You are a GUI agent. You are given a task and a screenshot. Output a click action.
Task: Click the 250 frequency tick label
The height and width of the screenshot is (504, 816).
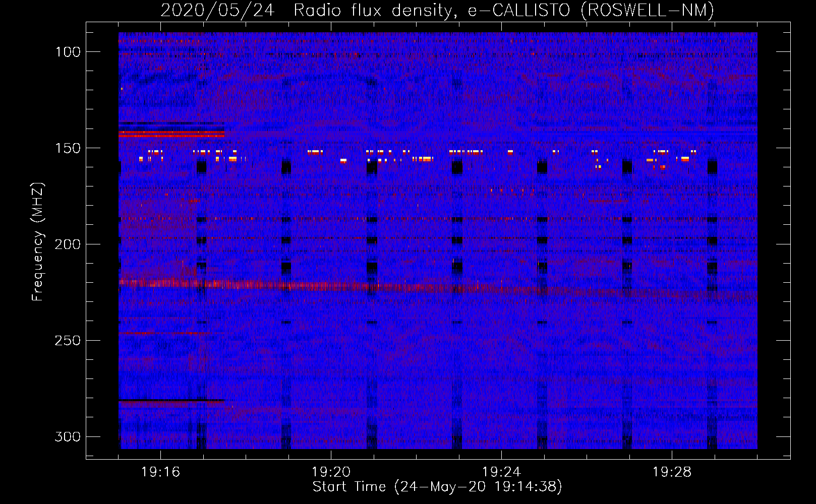pyautogui.click(x=68, y=341)
